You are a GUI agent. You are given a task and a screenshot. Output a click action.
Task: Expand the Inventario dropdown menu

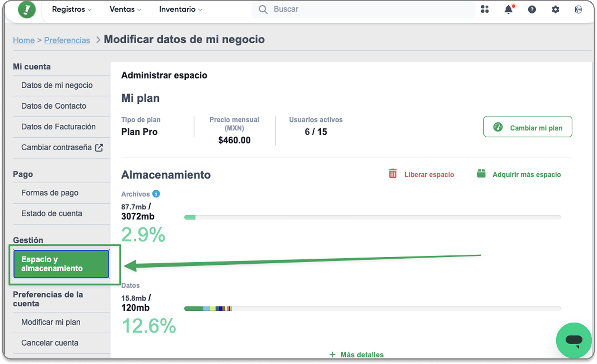(x=181, y=9)
